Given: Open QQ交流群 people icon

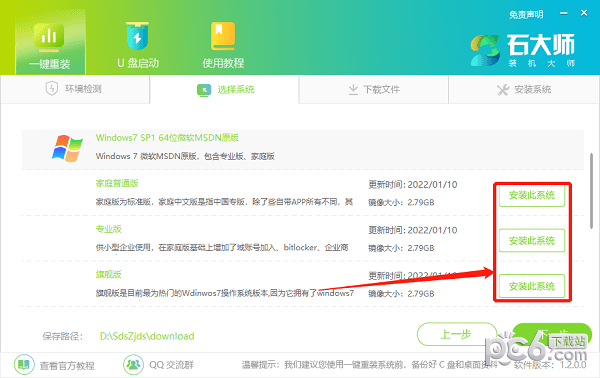Looking at the screenshot, I should [133, 365].
